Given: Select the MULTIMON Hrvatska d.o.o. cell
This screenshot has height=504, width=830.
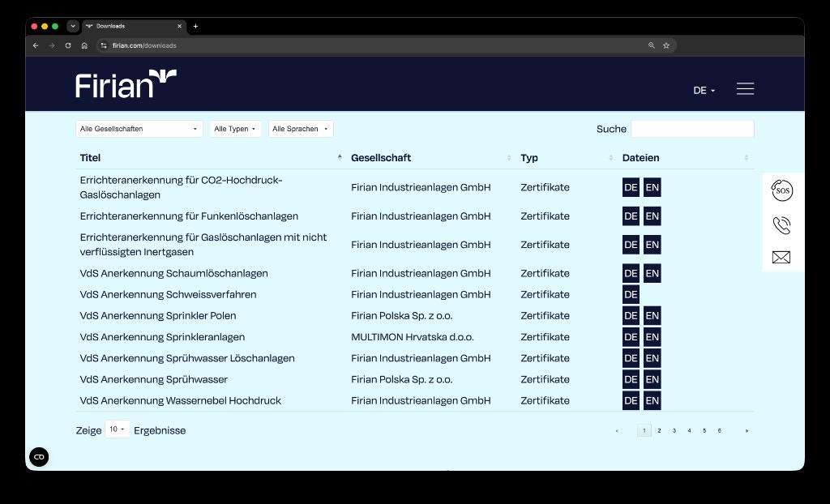Looking at the screenshot, I should [x=413, y=337].
